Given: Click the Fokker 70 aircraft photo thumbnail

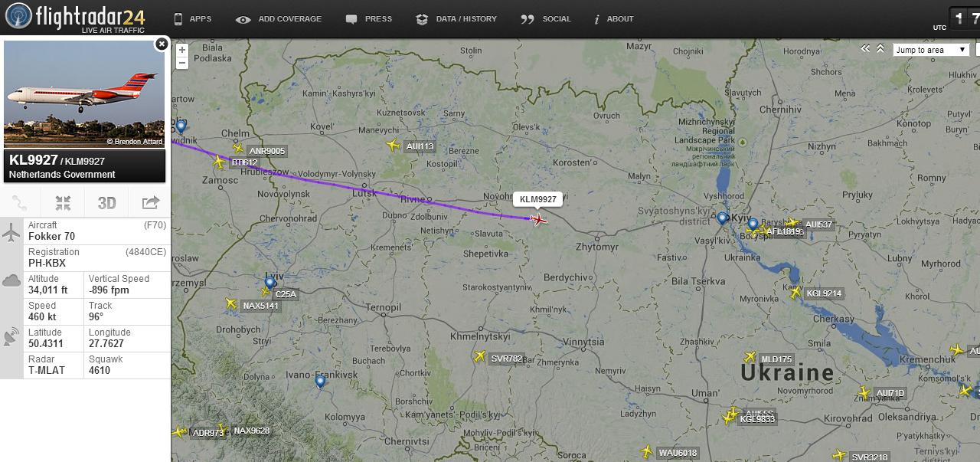Looking at the screenshot, I should click(84, 94).
